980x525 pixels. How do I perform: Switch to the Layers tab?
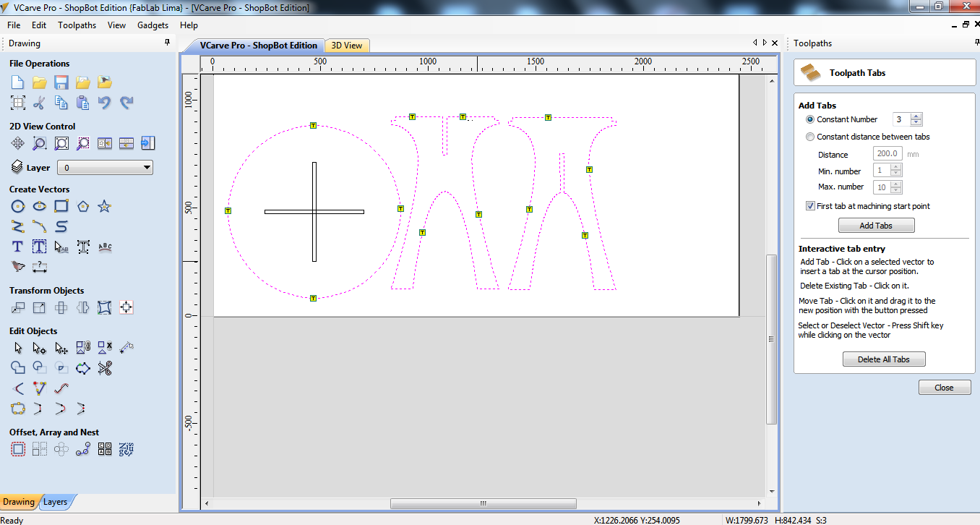(x=55, y=502)
